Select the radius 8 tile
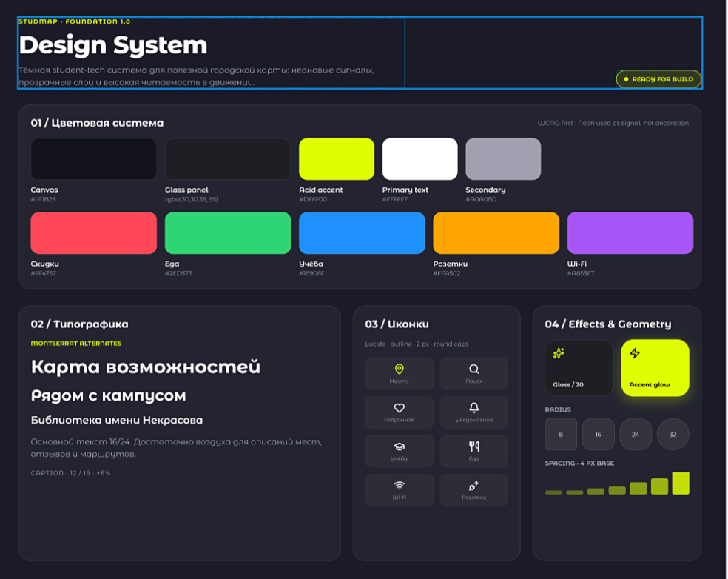Viewport: 728px width, 579px height. tap(561, 434)
